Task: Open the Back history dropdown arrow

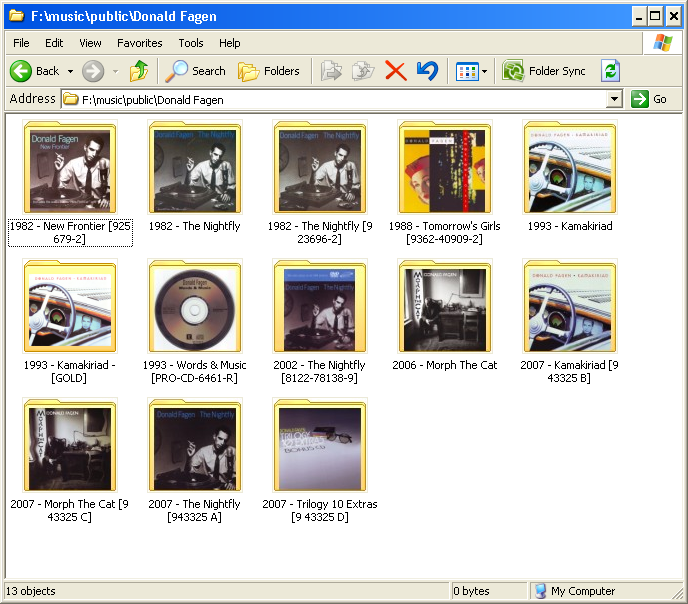Action: [x=70, y=71]
